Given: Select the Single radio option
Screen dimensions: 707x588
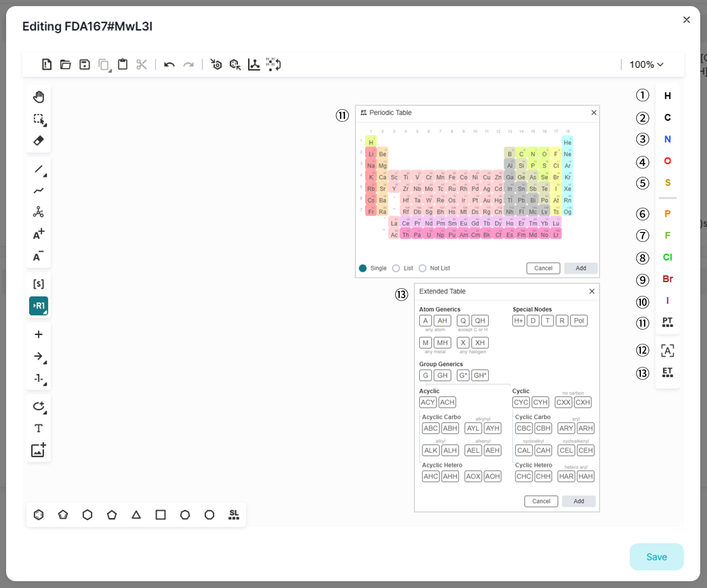Looking at the screenshot, I should (363, 268).
